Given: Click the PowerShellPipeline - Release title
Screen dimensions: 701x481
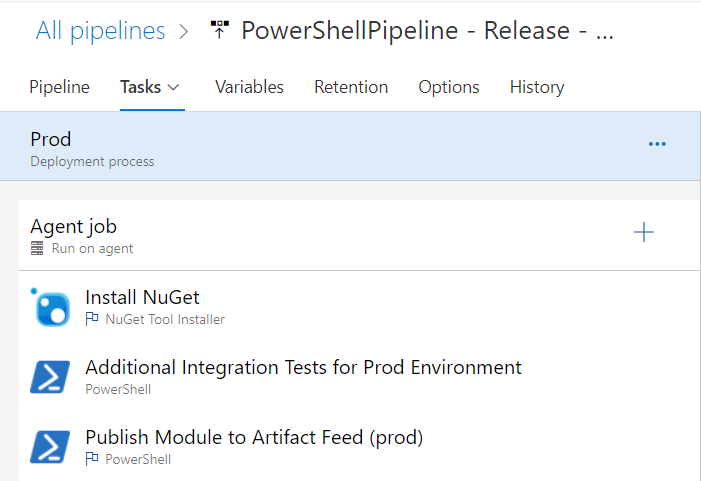Looking at the screenshot, I should (x=427, y=30).
